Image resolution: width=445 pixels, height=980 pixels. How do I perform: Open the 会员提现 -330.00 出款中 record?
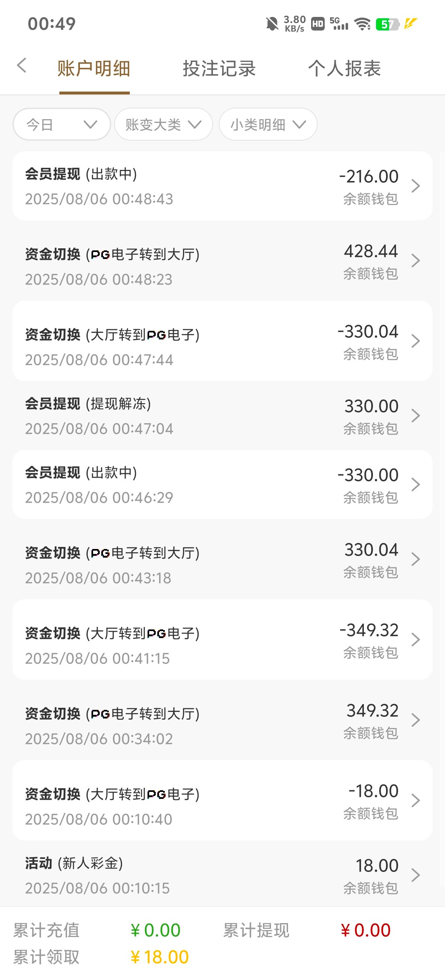pos(222,485)
